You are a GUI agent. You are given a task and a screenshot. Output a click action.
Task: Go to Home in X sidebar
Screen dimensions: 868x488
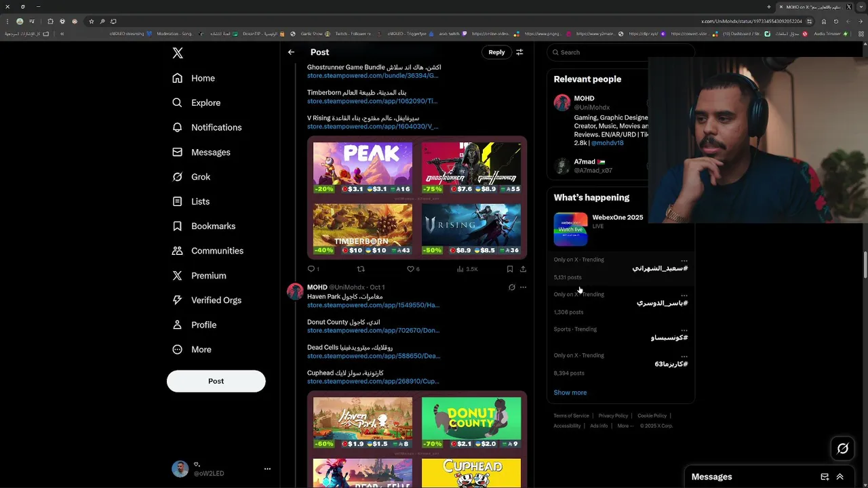coord(193,78)
